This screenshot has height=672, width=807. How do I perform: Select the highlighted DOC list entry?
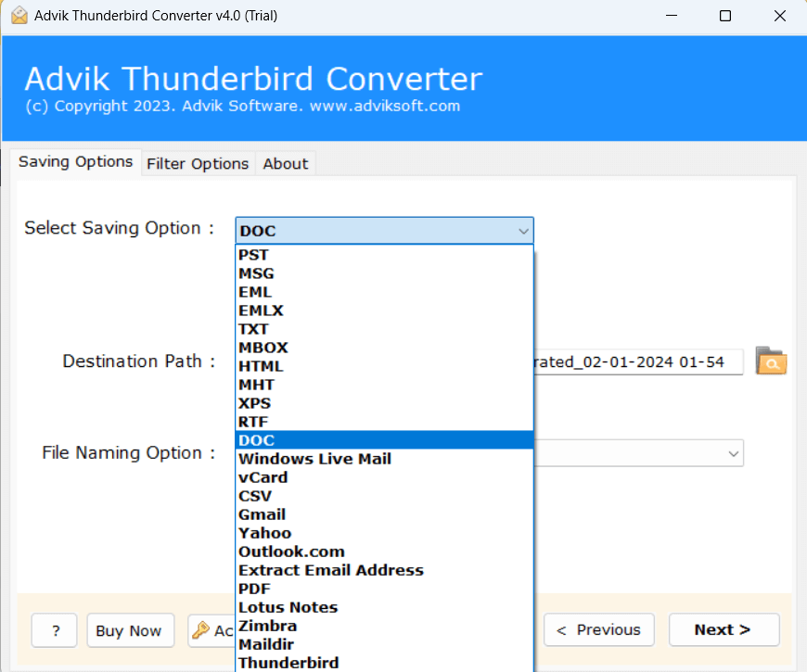coord(384,440)
